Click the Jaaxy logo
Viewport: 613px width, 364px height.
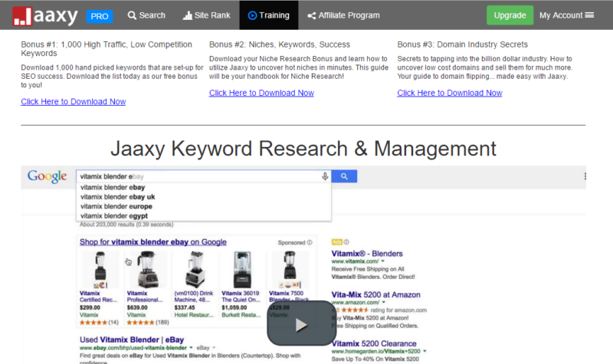(x=45, y=16)
